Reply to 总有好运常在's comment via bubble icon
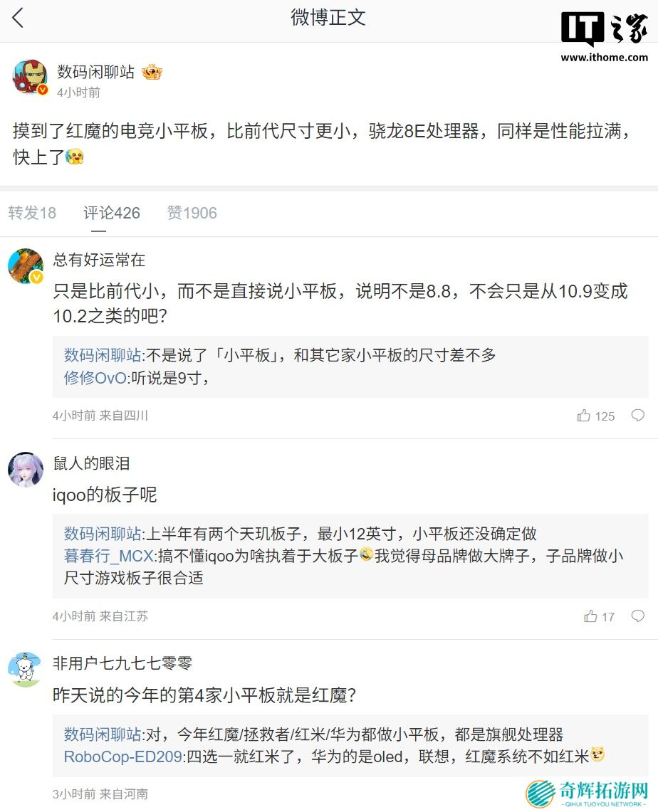658x812 pixels. pyautogui.click(x=638, y=415)
